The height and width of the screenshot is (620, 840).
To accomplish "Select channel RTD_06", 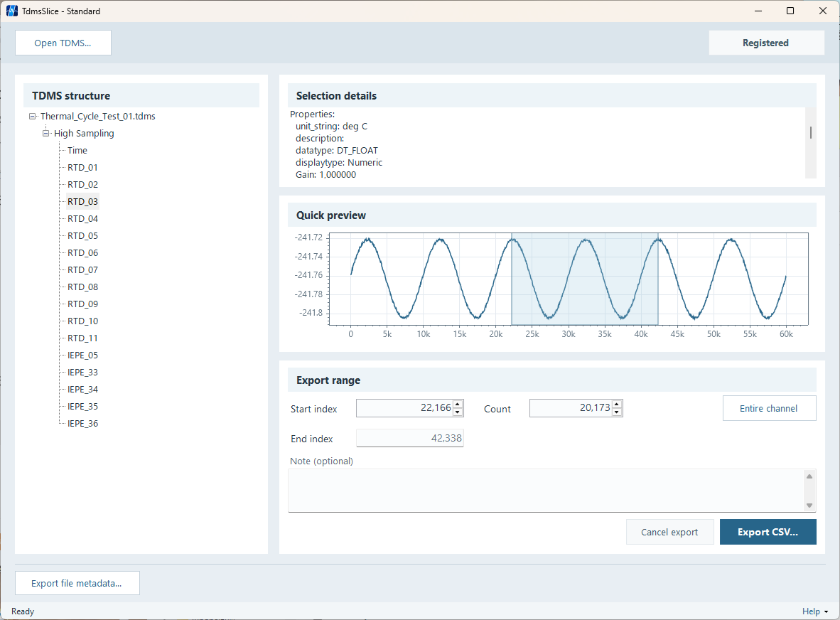I will [x=82, y=253].
